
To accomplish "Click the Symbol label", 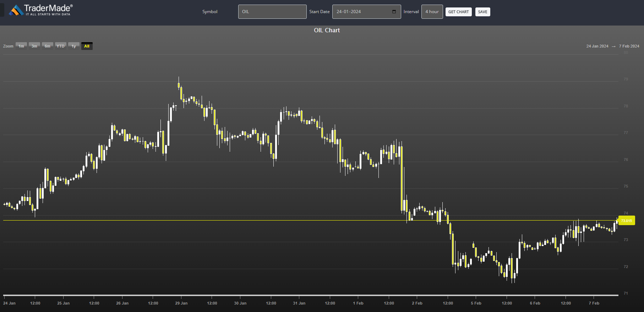I will click(210, 12).
